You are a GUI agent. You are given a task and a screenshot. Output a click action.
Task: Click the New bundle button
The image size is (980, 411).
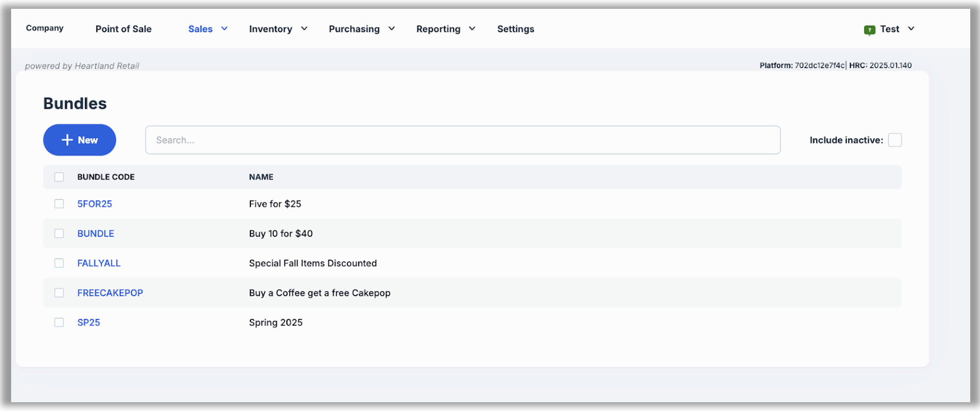(79, 140)
